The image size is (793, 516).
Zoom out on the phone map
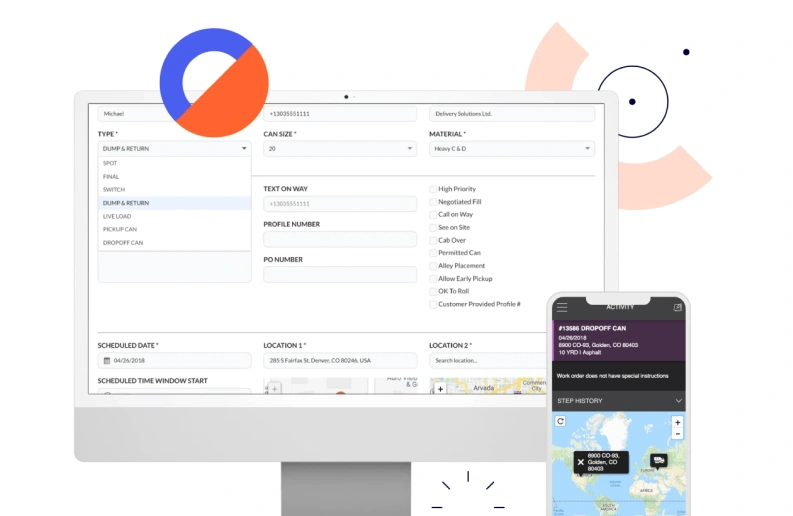coord(677,434)
